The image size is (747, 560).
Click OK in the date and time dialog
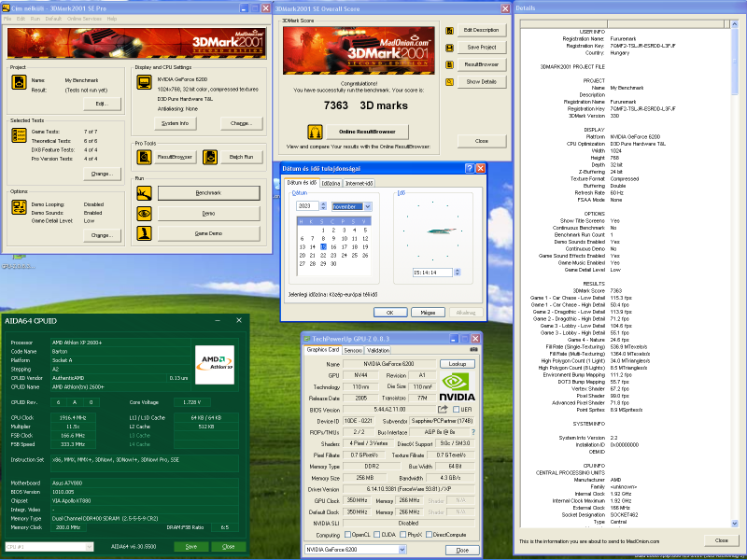(390, 313)
